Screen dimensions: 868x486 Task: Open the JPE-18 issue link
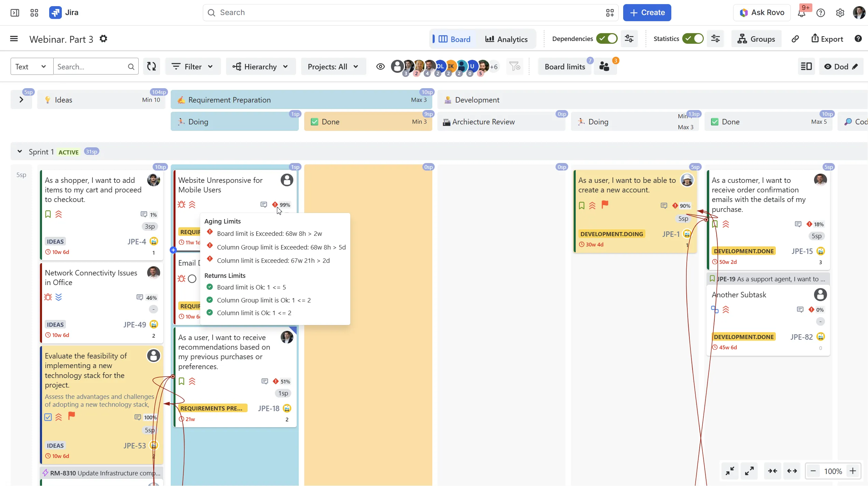click(268, 408)
